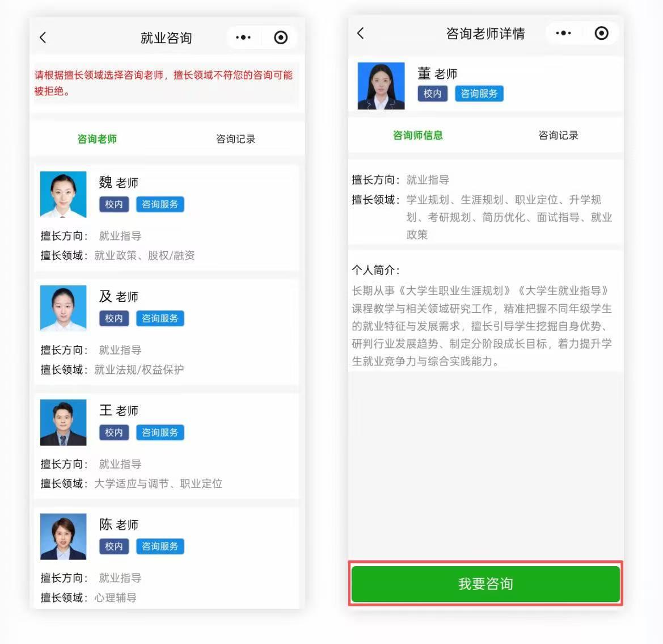Go back from the 就业咨询 screen
The image size is (663, 644).
click(43, 37)
